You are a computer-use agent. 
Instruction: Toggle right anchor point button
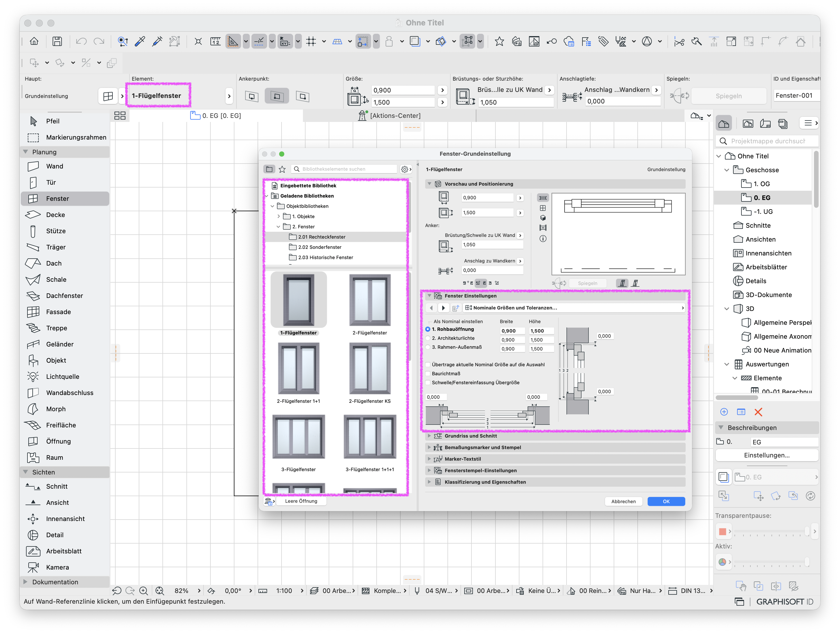[x=302, y=96]
